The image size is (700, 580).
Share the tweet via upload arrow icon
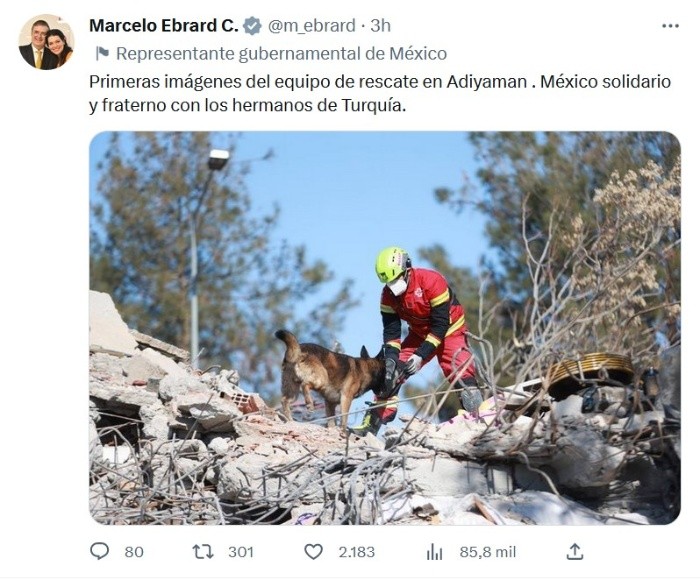pos(575,552)
